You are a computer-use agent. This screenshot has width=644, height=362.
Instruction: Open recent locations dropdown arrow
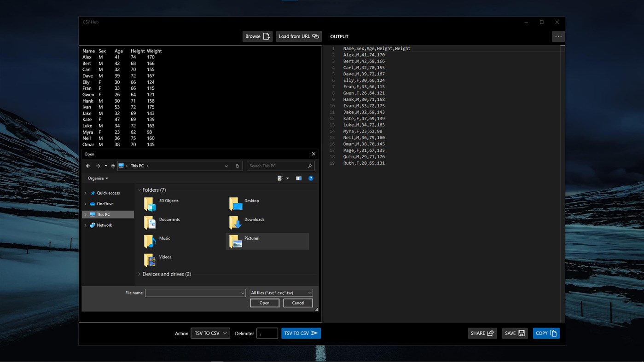[x=106, y=166]
